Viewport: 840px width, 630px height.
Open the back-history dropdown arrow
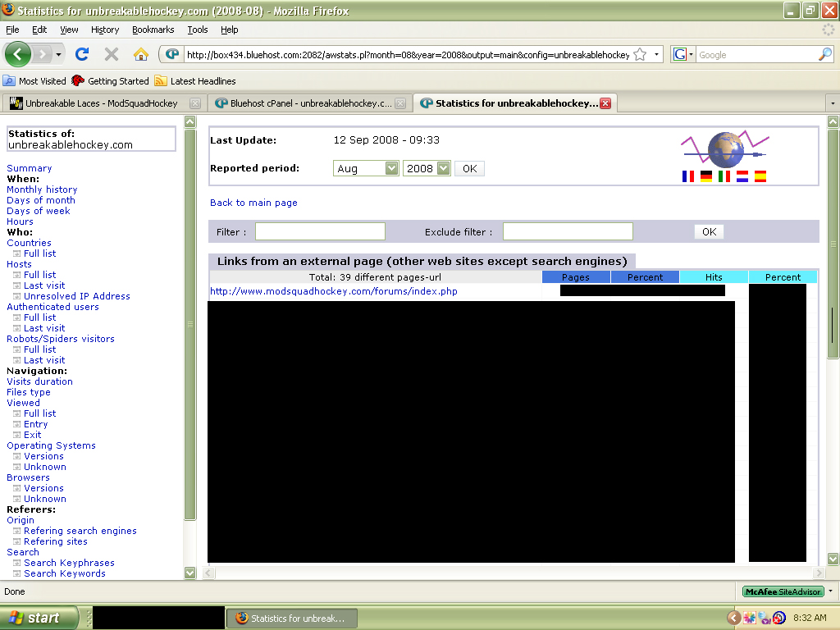[58, 55]
